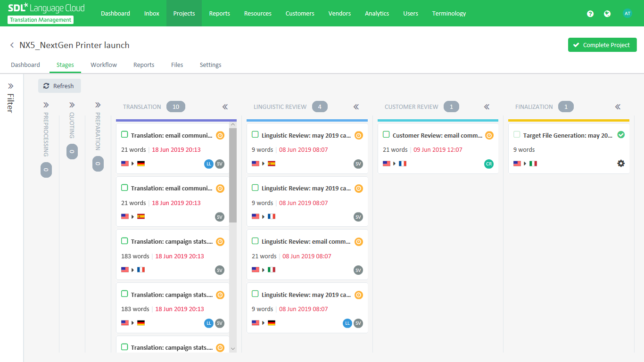Screen dimensions: 644x362
Task: Open the AT user avatar menu
Action: pos(627,14)
